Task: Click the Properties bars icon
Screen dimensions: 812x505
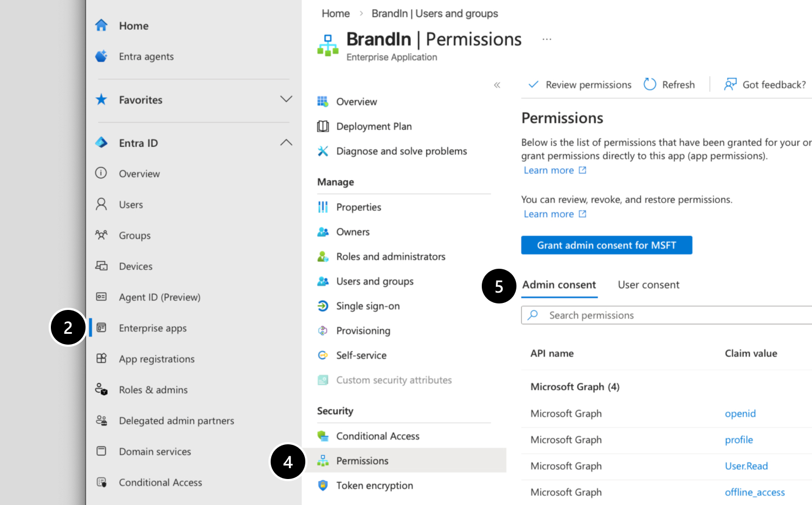Action: pyautogui.click(x=323, y=207)
